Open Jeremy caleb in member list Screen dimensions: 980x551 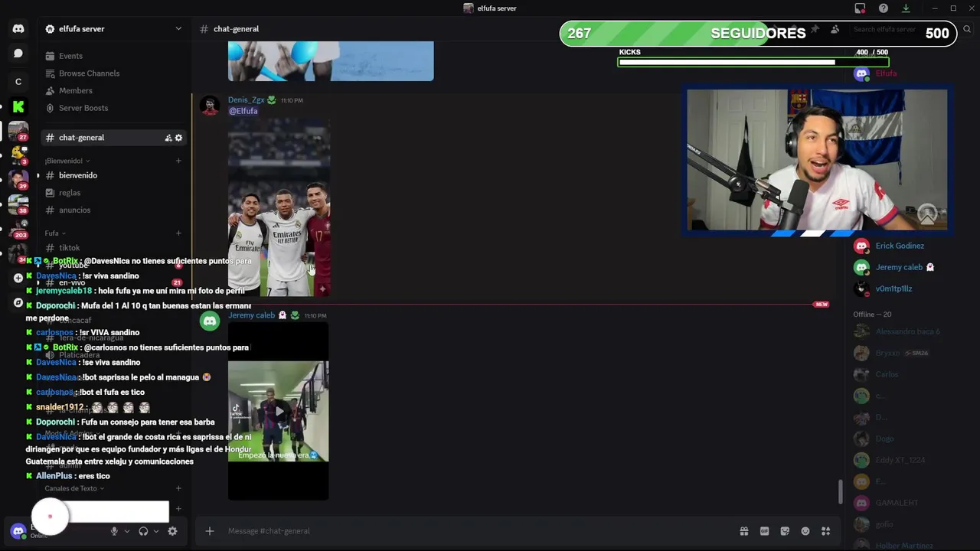pyautogui.click(x=900, y=267)
